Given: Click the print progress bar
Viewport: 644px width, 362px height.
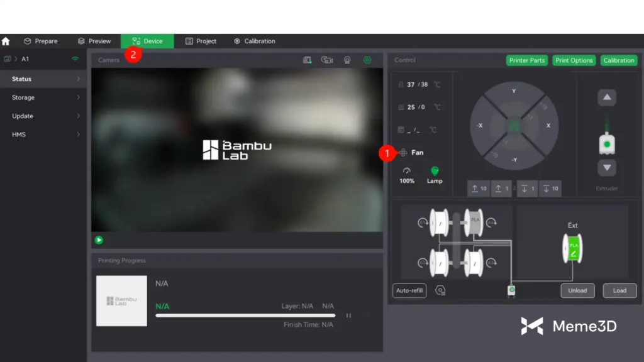Looking at the screenshot, I should point(245,315).
